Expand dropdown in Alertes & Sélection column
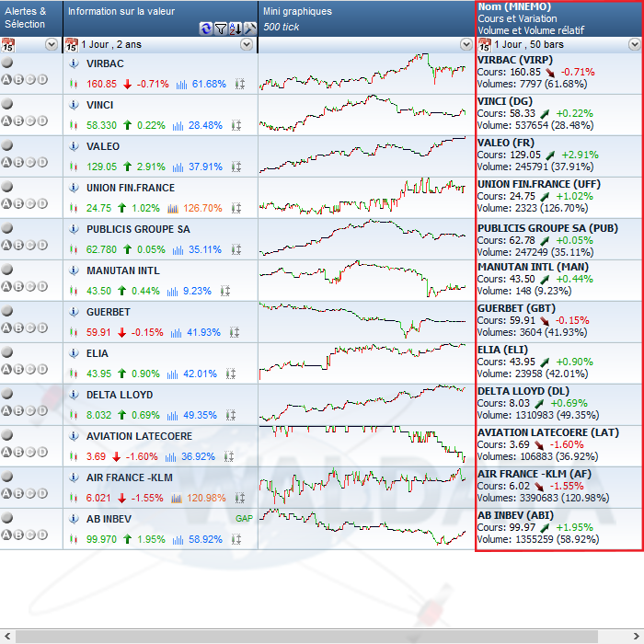The width and height of the screenshot is (644, 644). tap(52, 44)
